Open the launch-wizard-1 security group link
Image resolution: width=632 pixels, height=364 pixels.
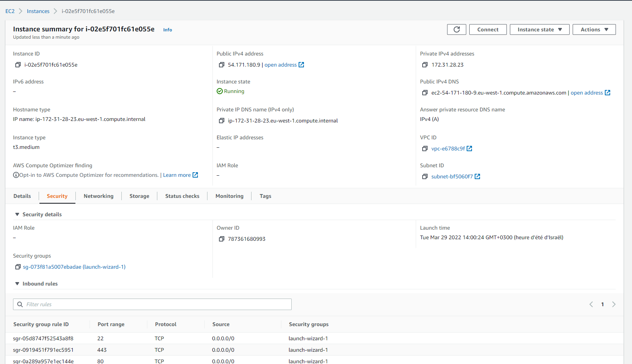(74, 267)
